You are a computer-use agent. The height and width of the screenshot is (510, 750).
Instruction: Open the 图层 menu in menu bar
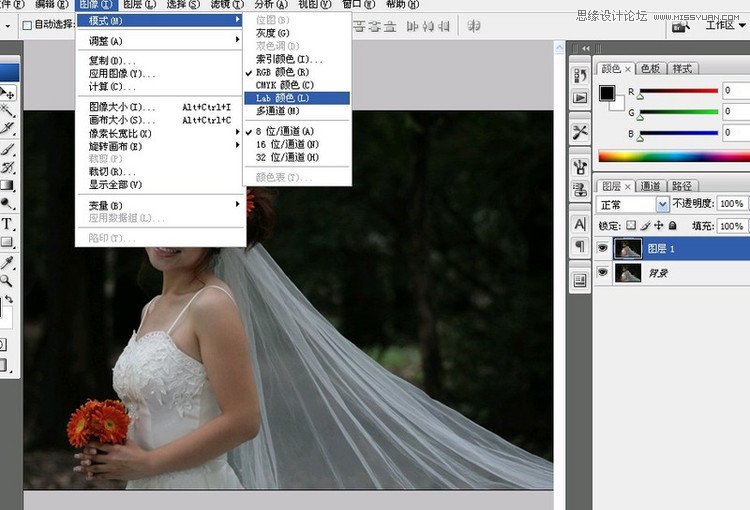coord(139,5)
